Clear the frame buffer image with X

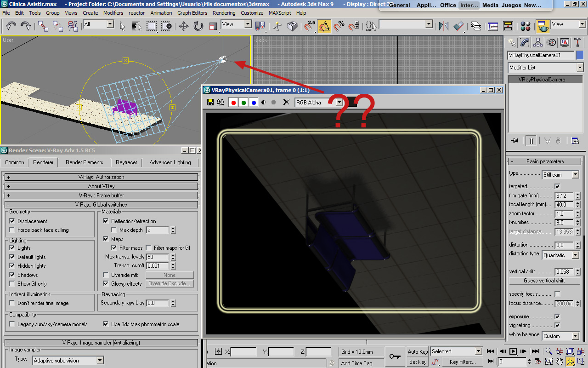click(x=286, y=102)
